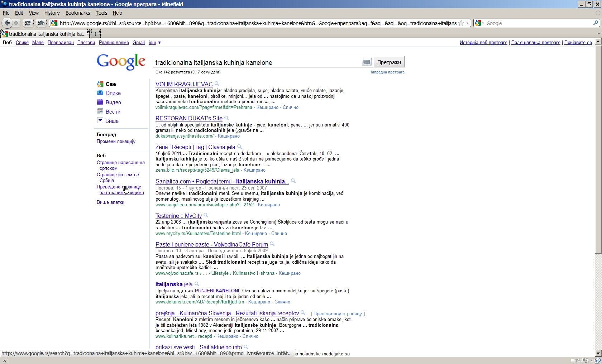Click the vertical scrollbar thumb
Image resolution: width=602 pixels, height=364 pixels.
[x=598, y=149]
